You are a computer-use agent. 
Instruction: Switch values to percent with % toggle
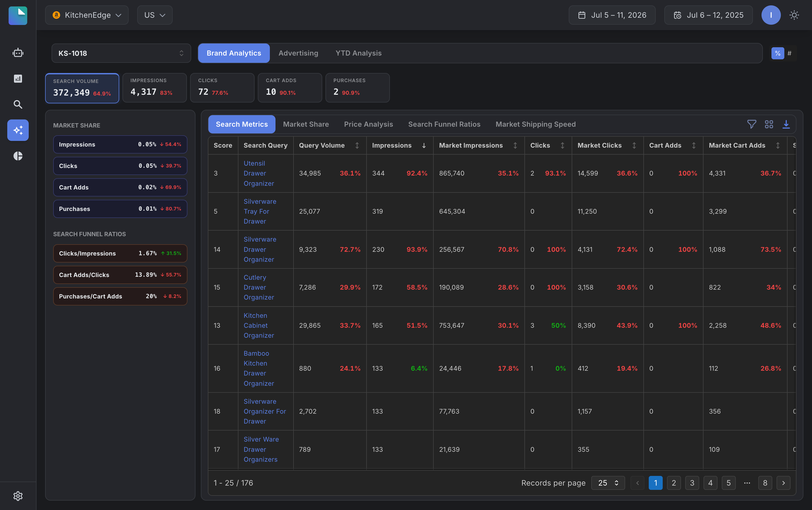click(x=778, y=53)
